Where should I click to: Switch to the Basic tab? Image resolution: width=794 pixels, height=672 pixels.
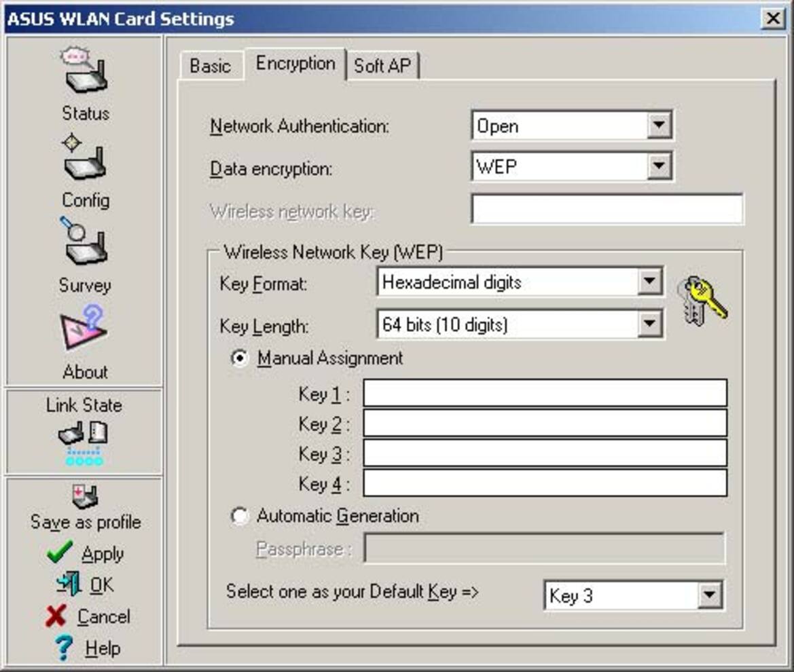pyautogui.click(x=210, y=66)
